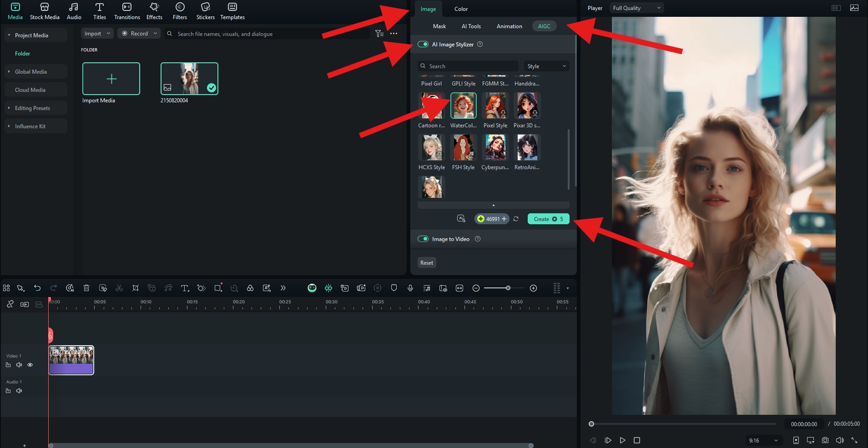Take a snapshot with the camera icon

tap(825, 440)
